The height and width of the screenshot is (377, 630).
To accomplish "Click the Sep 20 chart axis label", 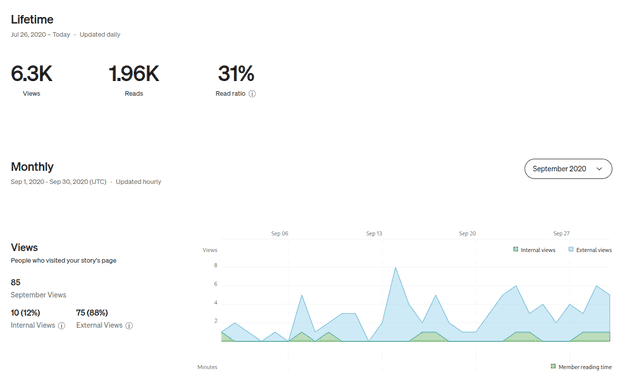I will [467, 234].
